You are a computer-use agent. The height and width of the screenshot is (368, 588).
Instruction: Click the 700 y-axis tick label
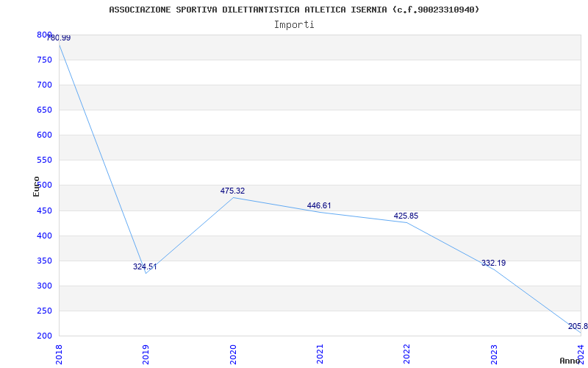tap(44, 85)
